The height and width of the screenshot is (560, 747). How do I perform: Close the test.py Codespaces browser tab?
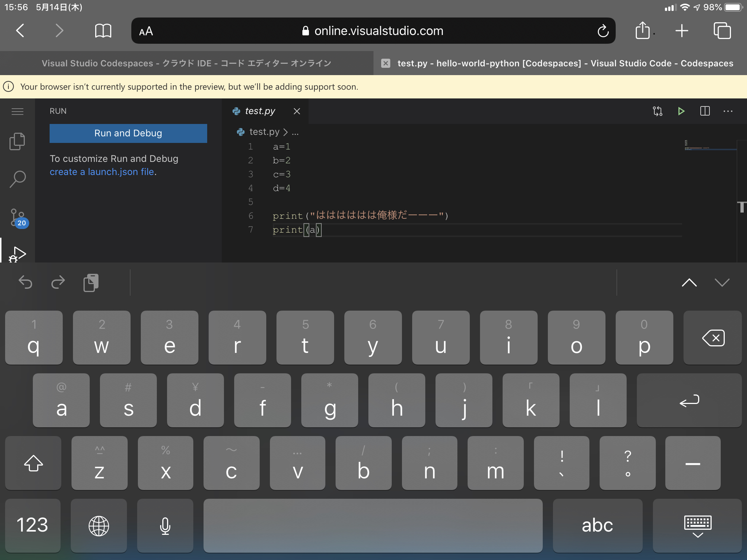pyautogui.click(x=386, y=63)
